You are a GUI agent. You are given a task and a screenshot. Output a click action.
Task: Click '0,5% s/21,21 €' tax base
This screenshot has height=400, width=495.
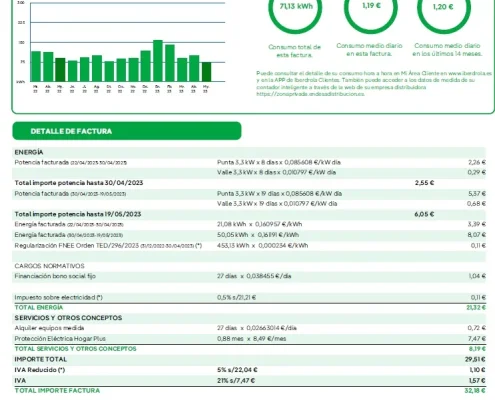click(236, 297)
